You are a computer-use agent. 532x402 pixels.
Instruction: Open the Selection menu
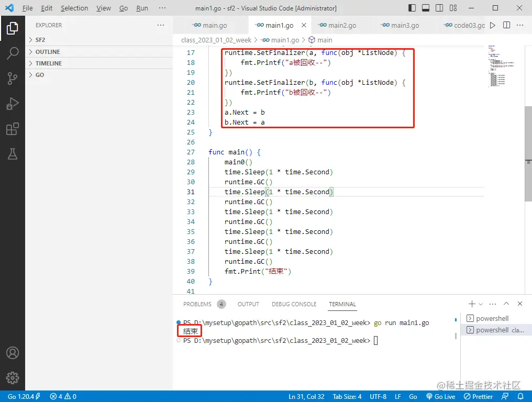[x=74, y=8]
